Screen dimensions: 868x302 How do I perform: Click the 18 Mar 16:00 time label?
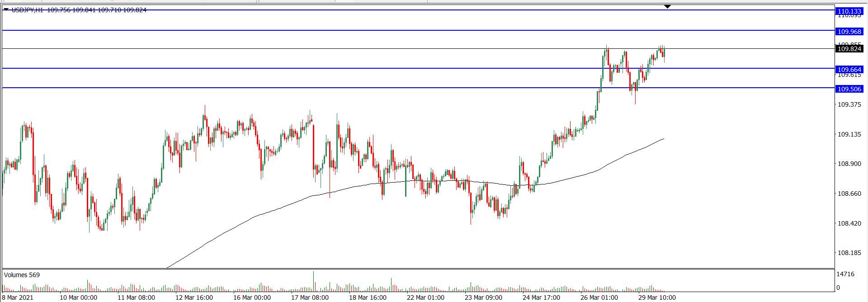368,297
